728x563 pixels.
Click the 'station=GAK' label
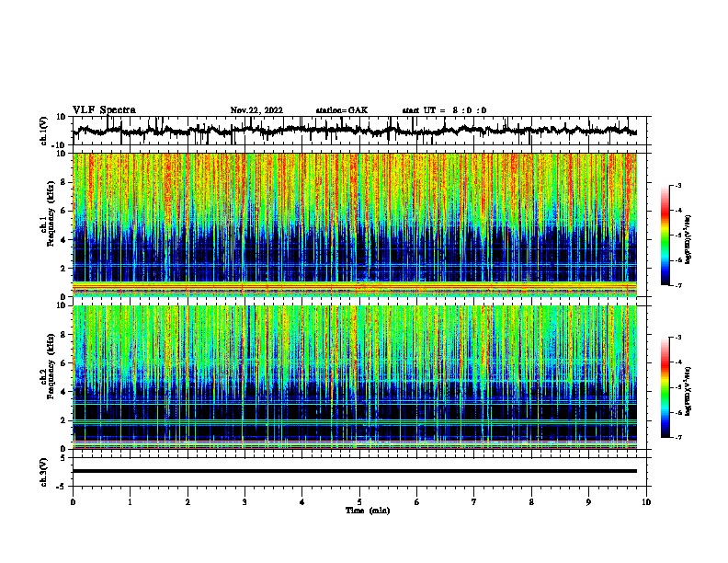tap(342, 110)
